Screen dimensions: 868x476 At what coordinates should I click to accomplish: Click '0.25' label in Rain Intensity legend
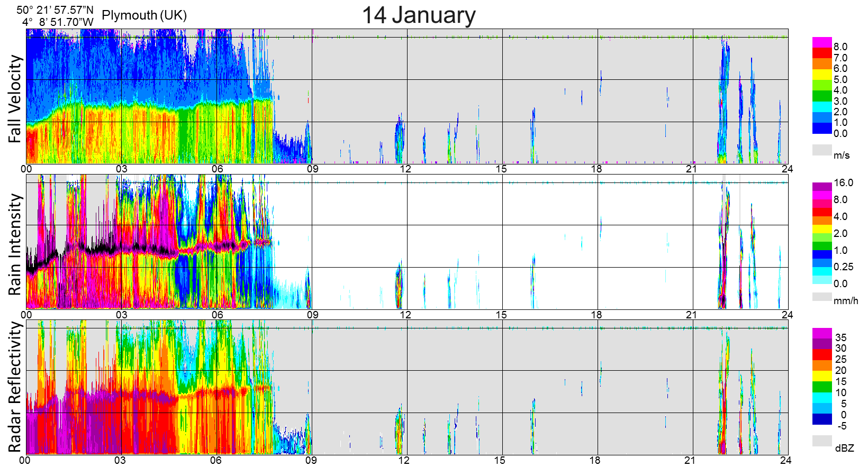click(844, 267)
